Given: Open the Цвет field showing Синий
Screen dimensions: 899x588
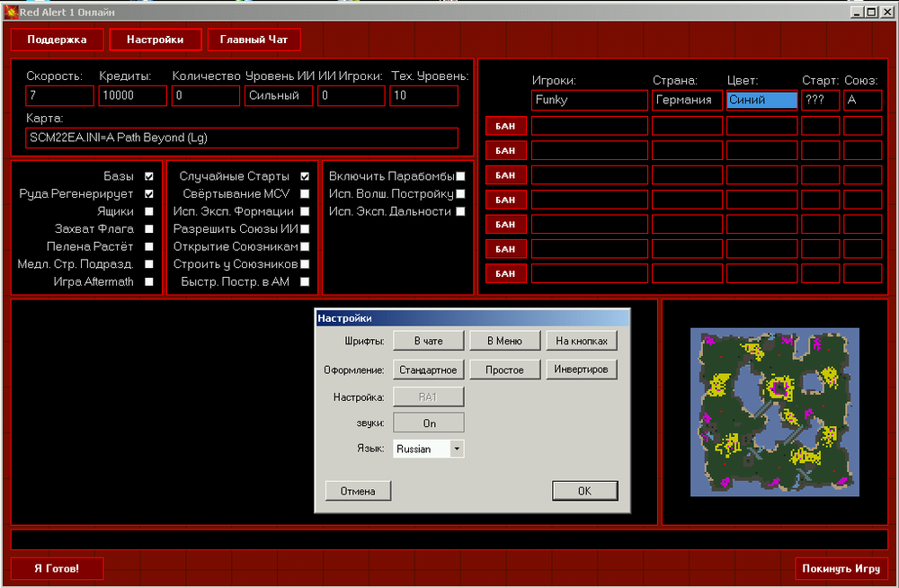Looking at the screenshot, I should point(762,100).
